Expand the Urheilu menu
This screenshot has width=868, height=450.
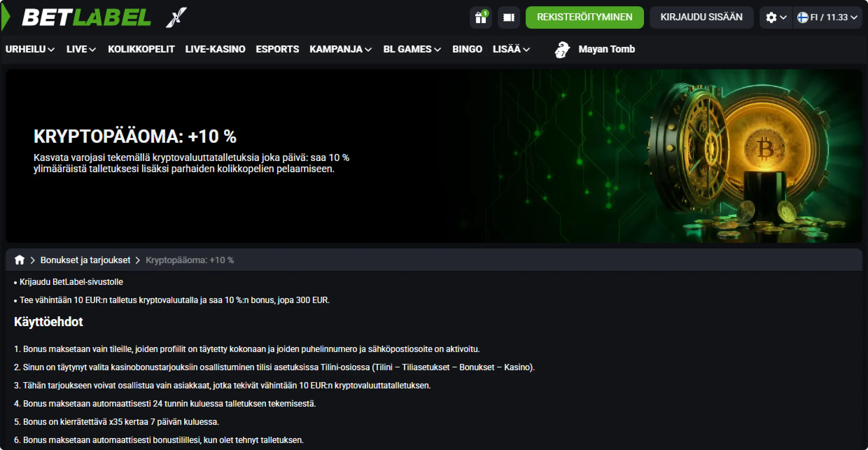30,49
